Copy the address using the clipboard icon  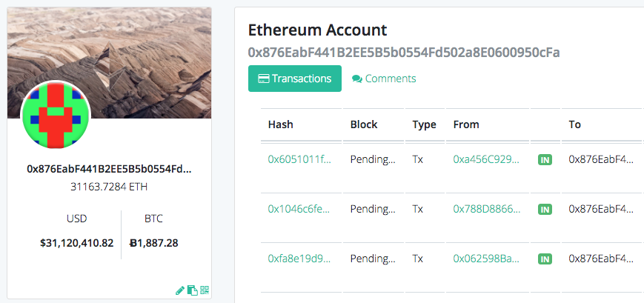192,290
